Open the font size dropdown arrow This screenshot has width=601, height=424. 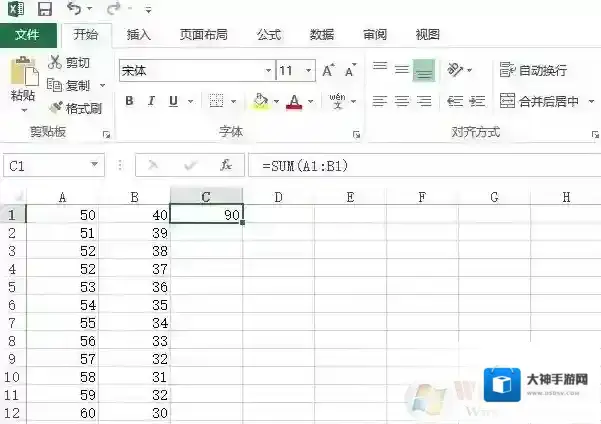[x=309, y=71]
